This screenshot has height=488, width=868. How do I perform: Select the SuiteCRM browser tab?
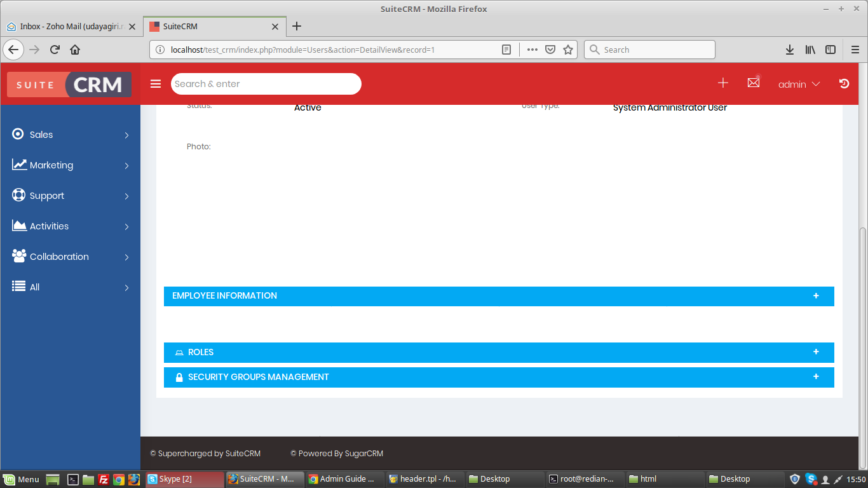[x=214, y=27]
